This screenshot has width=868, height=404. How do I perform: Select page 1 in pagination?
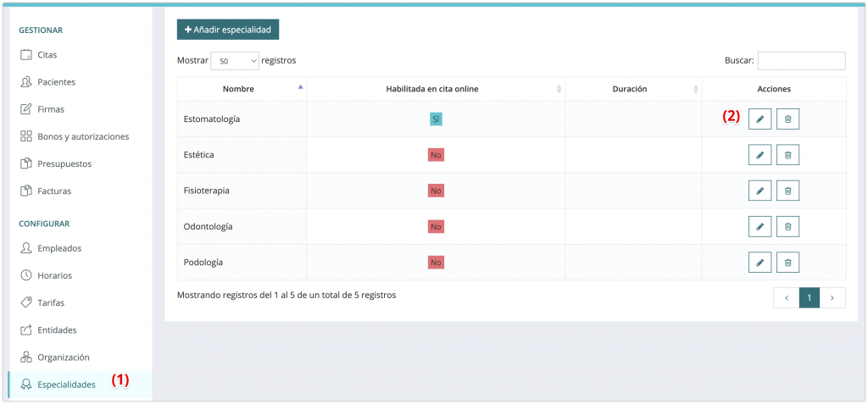(810, 297)
